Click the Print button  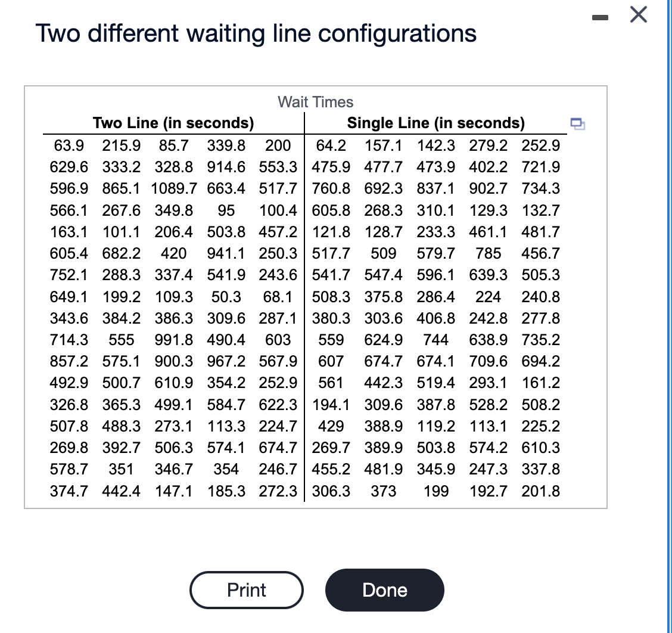tap(246, 589)
